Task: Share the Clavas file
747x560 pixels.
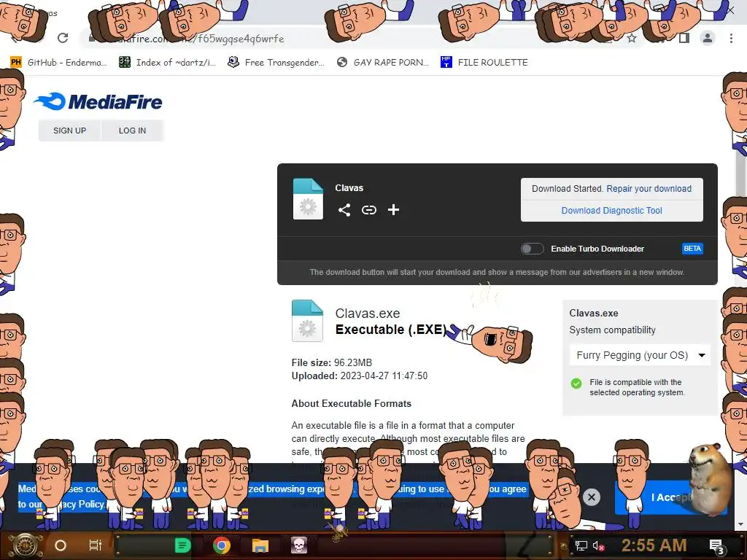Action: pyautogui.click(x=344, y=210)
